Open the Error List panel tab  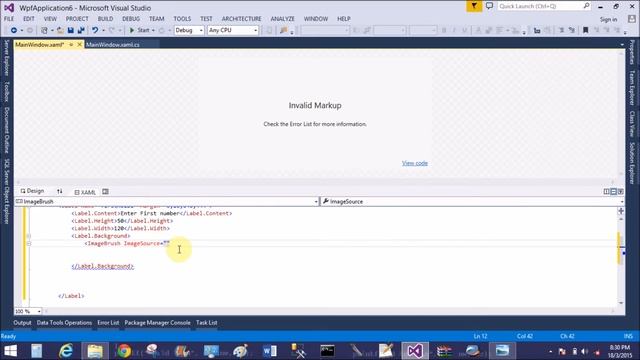(x=108, y=322)
